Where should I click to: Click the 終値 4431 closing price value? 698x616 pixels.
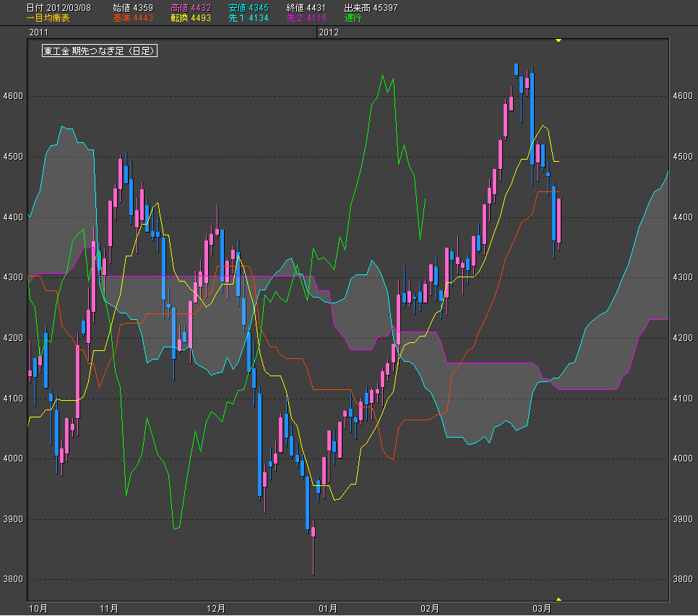point(306,8)
